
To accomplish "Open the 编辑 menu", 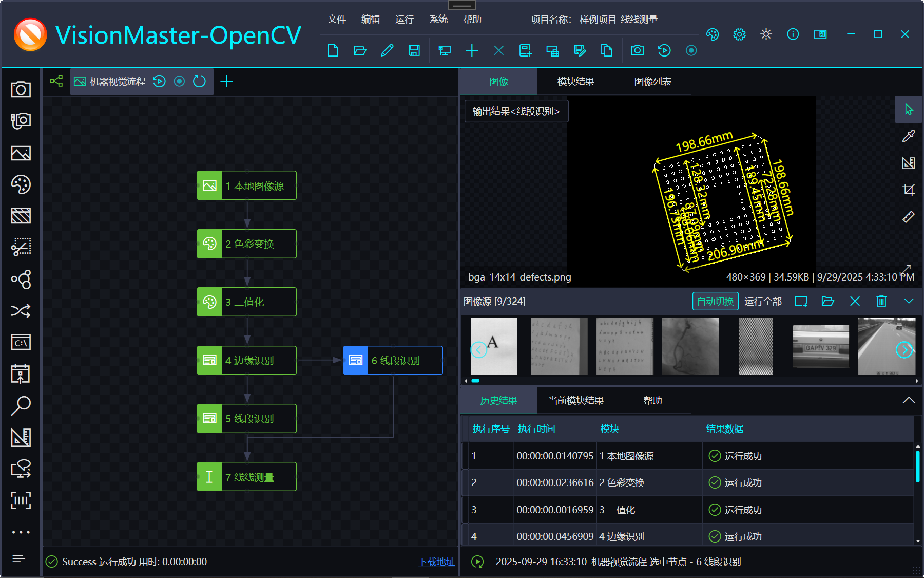I will click(371, 20).
